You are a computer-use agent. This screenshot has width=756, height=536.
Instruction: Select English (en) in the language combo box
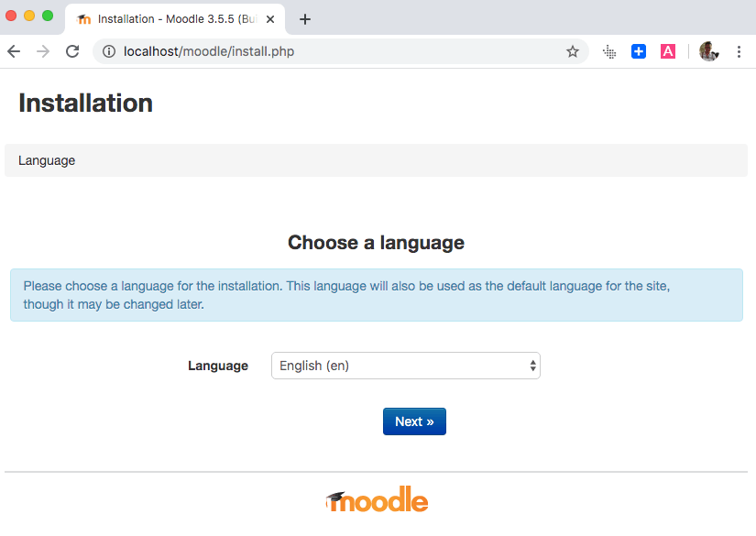tap(406, 366)
